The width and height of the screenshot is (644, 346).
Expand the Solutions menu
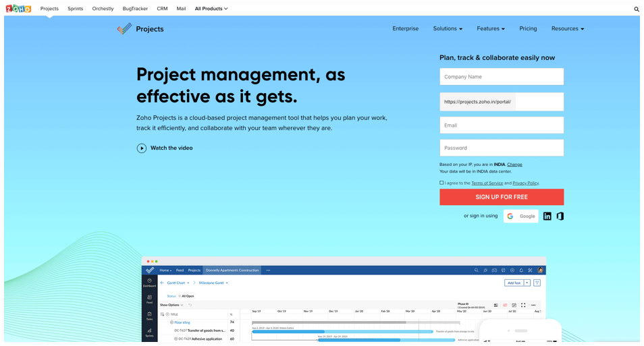point(448,29)
